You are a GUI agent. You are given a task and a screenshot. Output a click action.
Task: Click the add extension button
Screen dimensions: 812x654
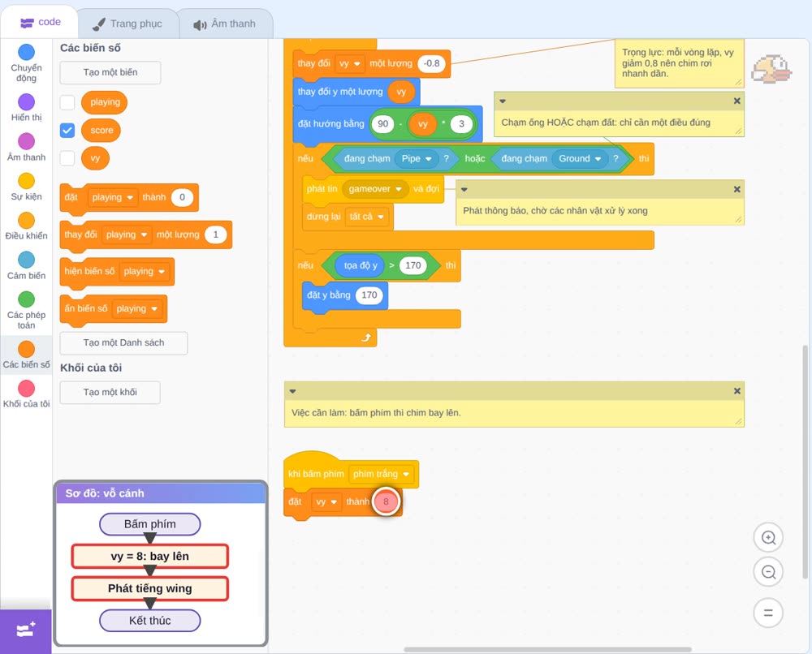(x=26, y=630)
